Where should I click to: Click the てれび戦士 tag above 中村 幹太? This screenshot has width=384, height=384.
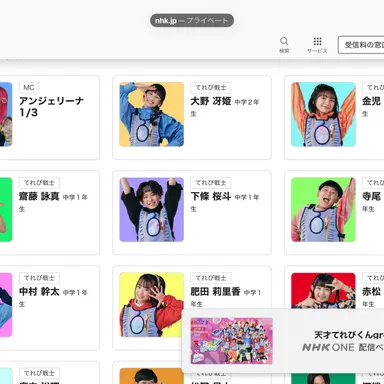[39, 278]
